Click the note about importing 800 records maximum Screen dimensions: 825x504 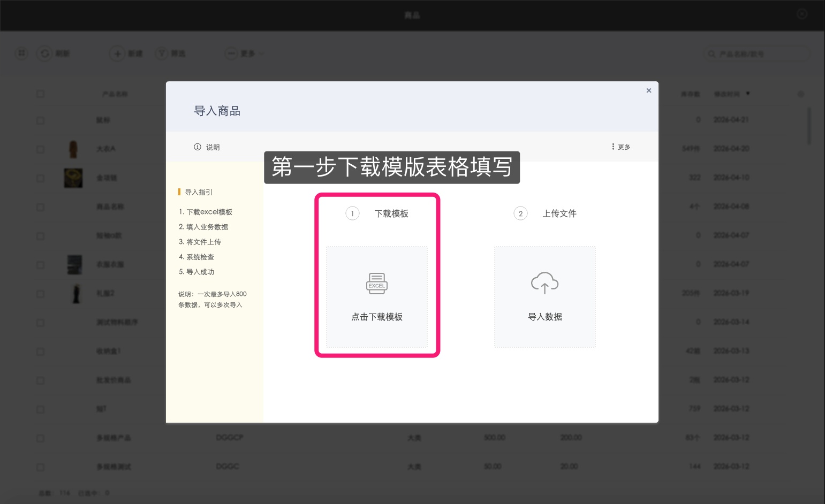coord(213,300)
